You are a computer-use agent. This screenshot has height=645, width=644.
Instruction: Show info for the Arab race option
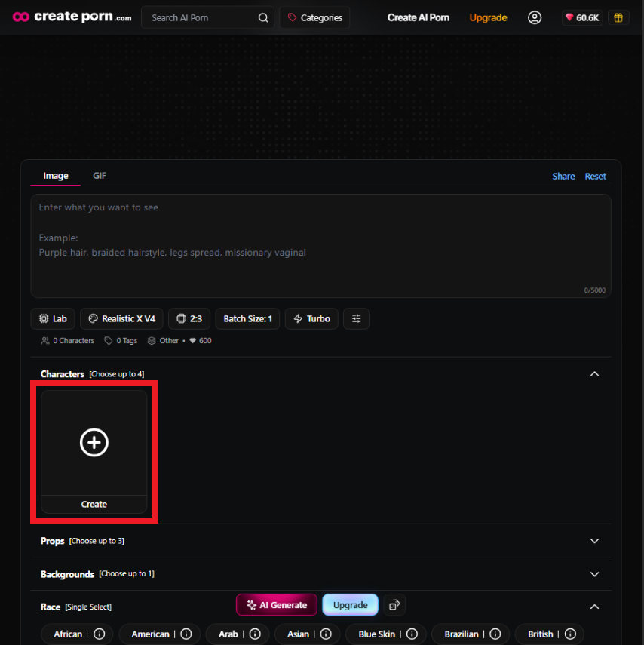pyautogui.click(x=255, y=634)
